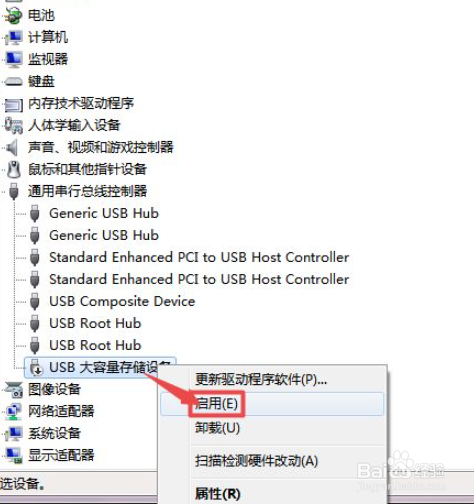Click the camera icon for 图像设备
The height and width of the screenshot is (504, 474).
14,389
